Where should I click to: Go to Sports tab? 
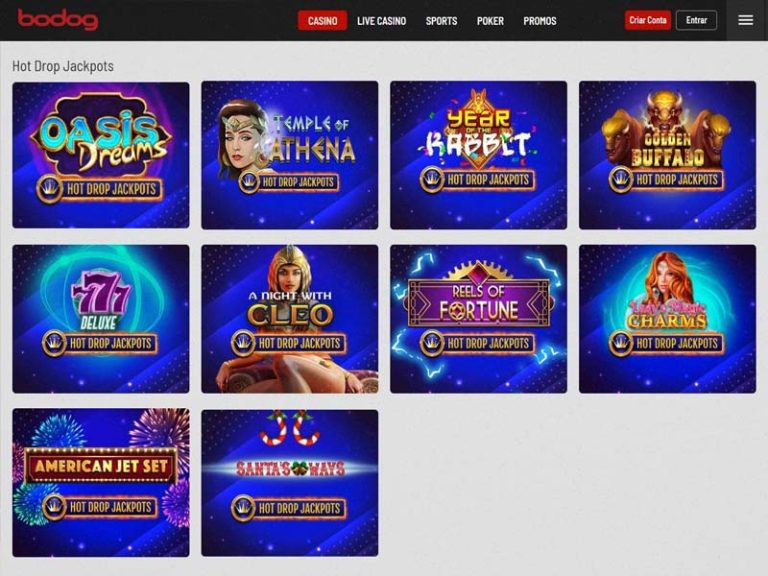click(441, 21)
